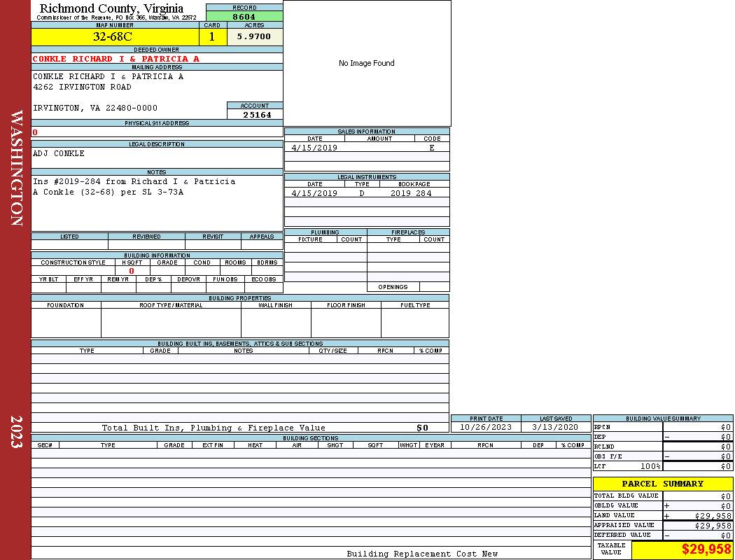735x560 pixels.
Task: Click the account number 25164
Action: point(257,114)
